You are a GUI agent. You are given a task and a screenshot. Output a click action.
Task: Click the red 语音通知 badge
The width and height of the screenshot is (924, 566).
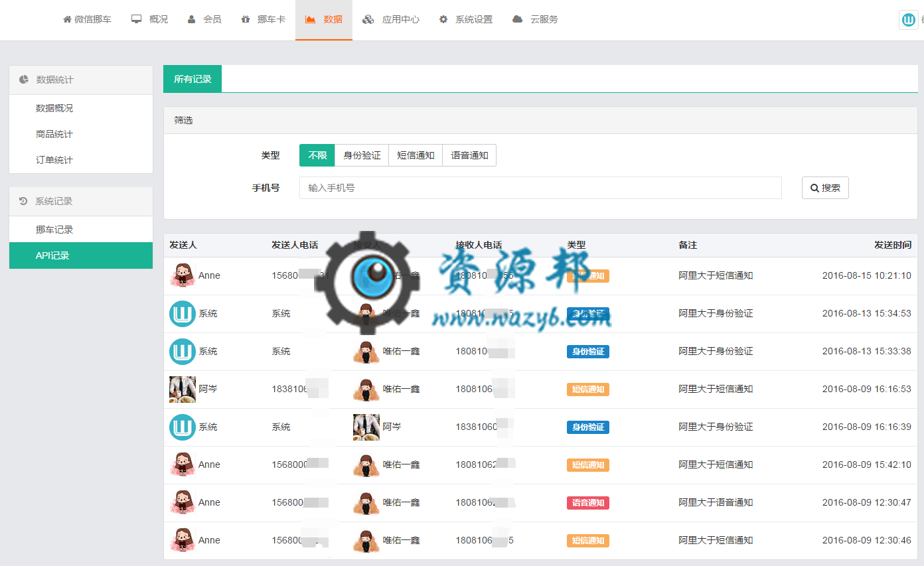click(x=588, y=503)
